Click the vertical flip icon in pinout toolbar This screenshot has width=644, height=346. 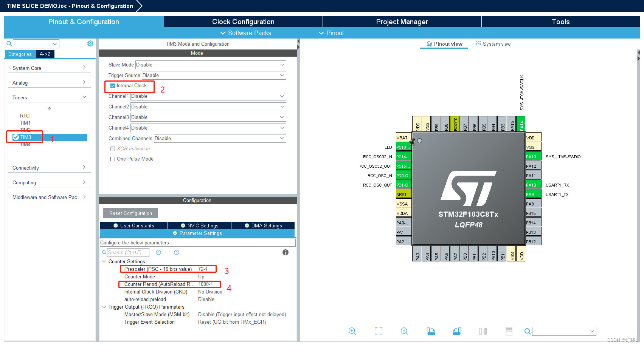tap(483, 331)
